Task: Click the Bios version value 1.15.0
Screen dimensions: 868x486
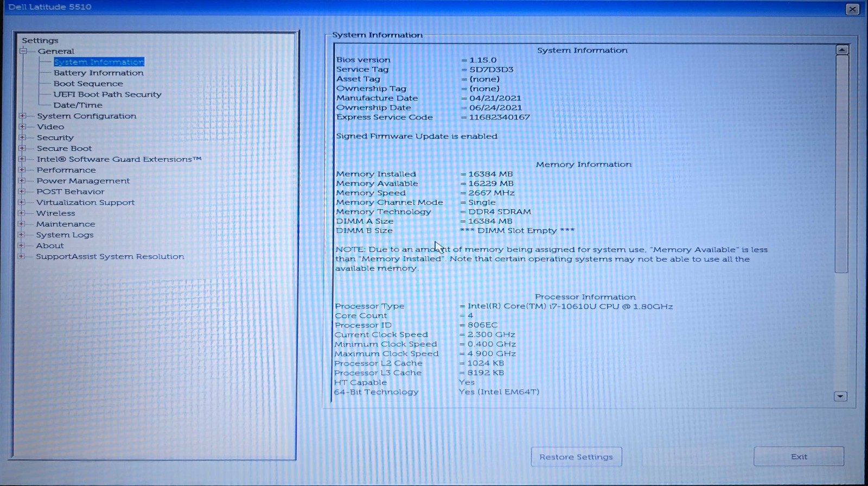Action: 483,60
